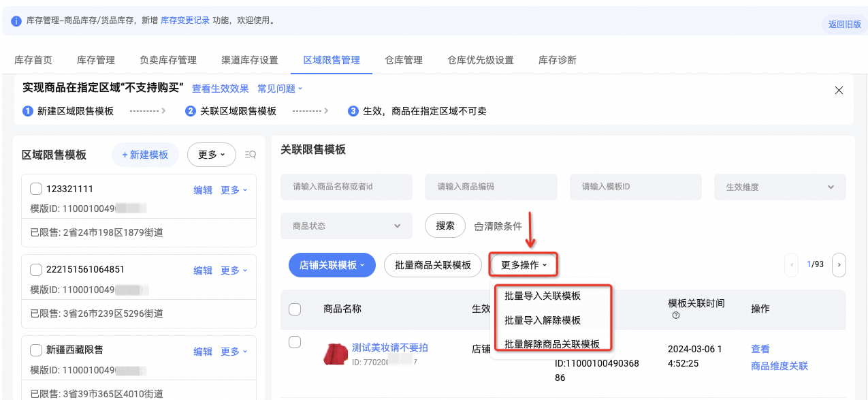Viewport: 868px width, 400px height.
Task: Click the help icon under 模板关联时间
Action: click(x=676, y=316)
